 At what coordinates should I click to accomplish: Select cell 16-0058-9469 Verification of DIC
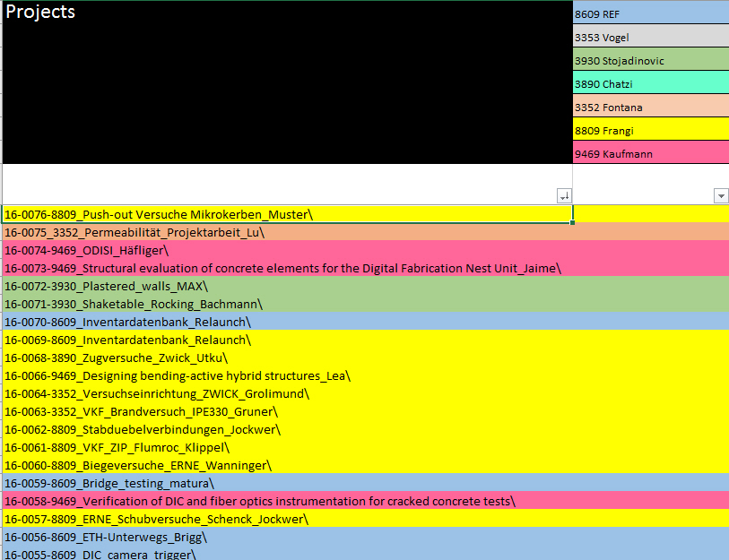[287, 501]
